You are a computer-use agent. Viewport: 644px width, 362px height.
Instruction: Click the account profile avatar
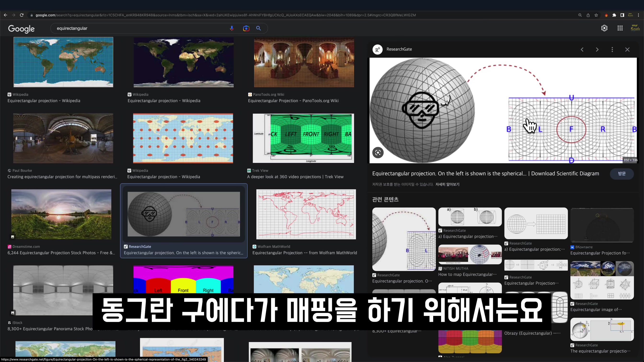coord(635,28)
